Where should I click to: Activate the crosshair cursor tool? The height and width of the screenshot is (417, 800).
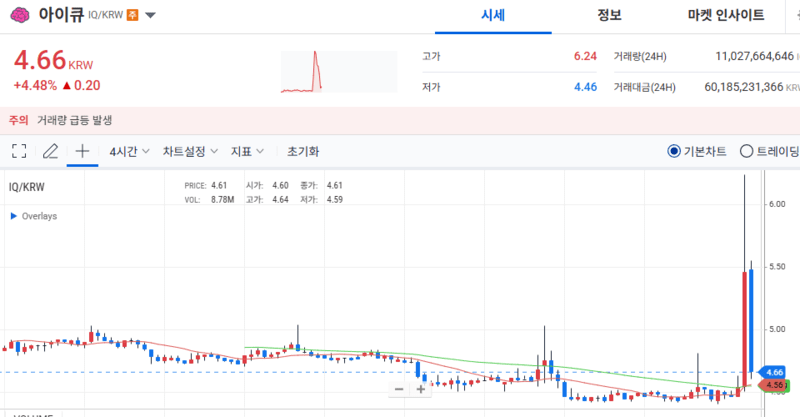pyautogui.click(x=83, y=152)
